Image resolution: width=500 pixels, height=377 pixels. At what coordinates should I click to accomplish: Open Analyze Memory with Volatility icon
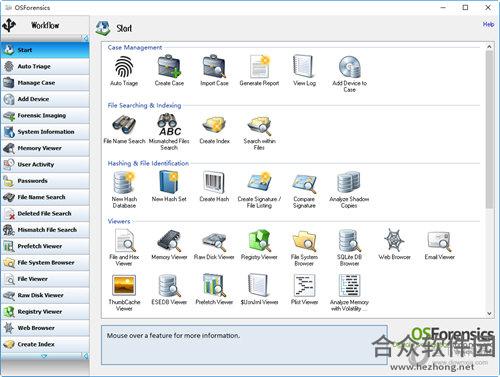coord(349,286)
